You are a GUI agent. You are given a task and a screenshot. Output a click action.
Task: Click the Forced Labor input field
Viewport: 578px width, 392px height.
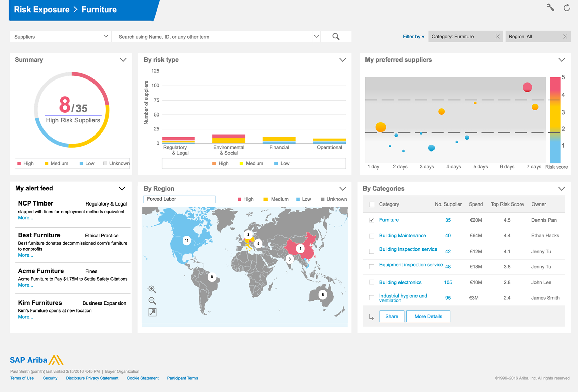click(179, 199)
